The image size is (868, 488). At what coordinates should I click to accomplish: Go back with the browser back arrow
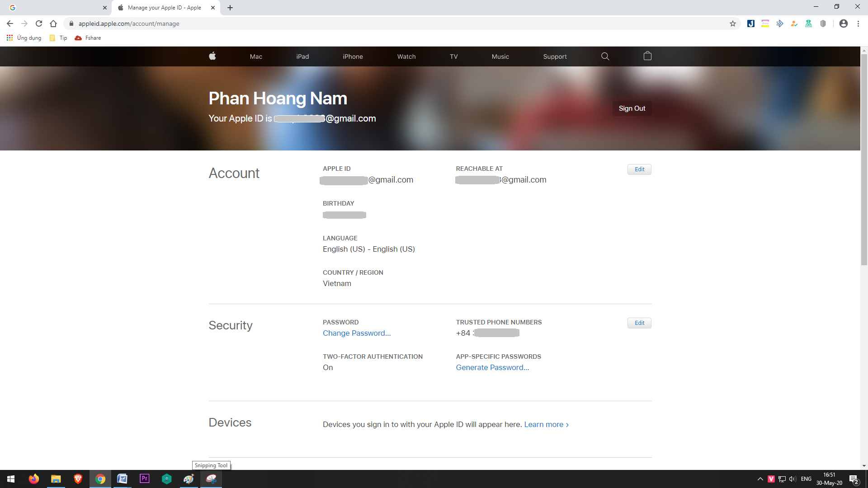point(10,23)
